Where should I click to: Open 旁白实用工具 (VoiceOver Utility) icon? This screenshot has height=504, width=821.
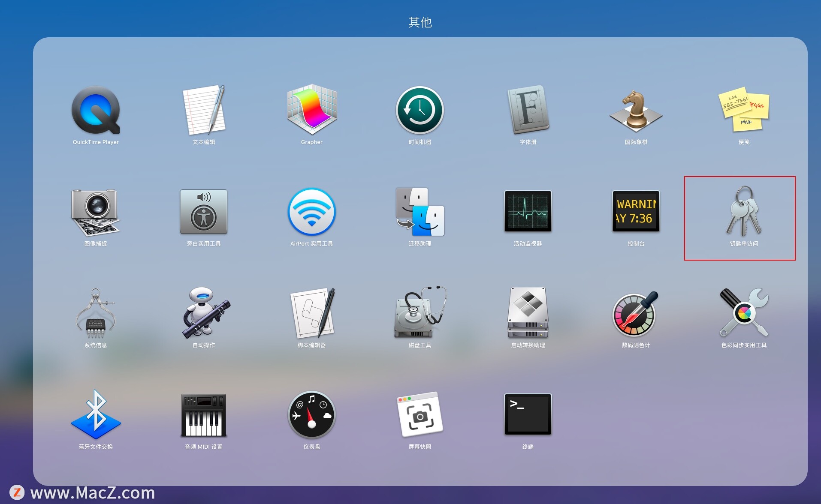click(x=204, y=212)
